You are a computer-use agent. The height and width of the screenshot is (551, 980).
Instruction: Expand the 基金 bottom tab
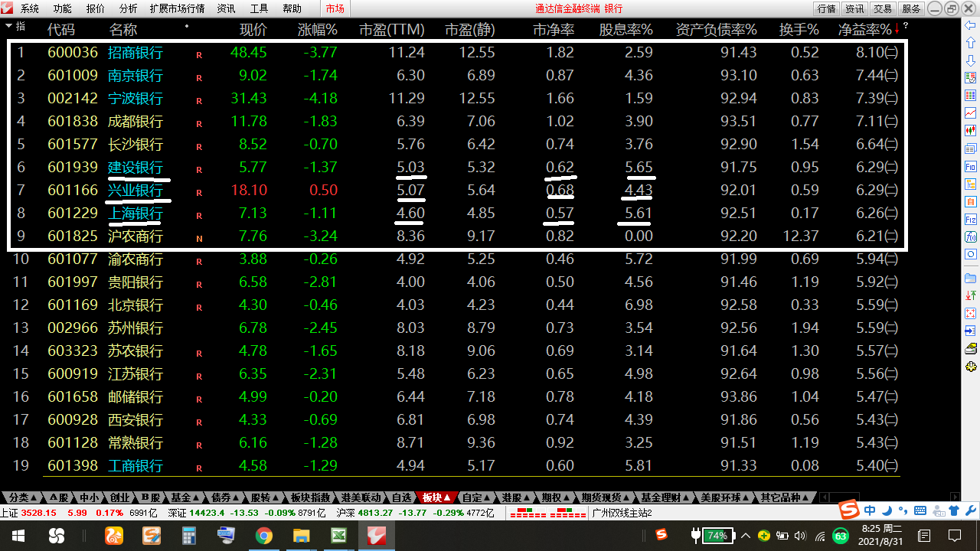185,497
